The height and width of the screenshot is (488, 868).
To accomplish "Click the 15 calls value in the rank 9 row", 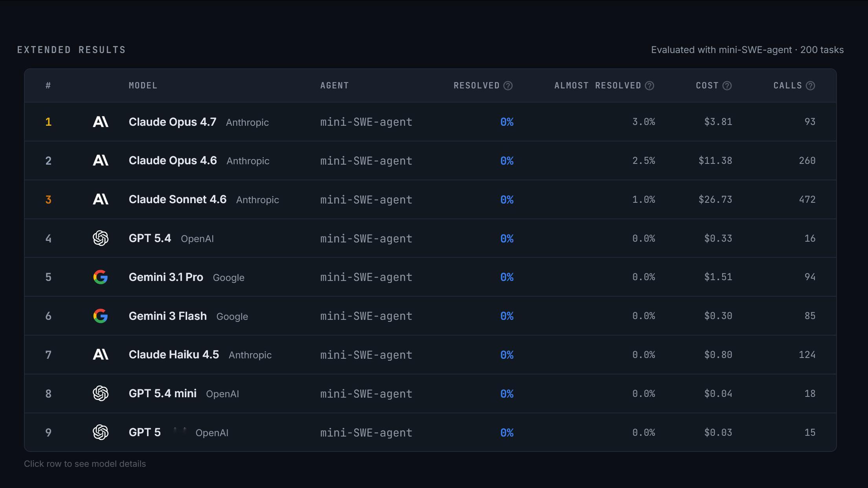I will [810, 432].
